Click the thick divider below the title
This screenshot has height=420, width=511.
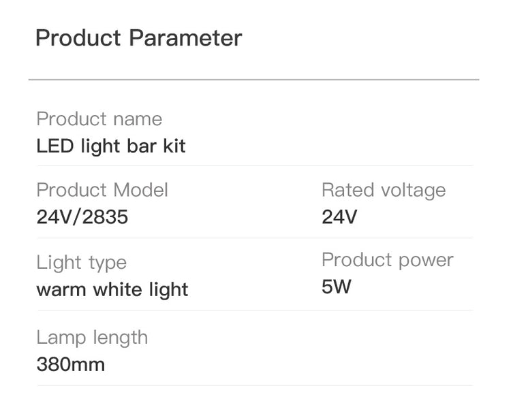pos(253,80)
